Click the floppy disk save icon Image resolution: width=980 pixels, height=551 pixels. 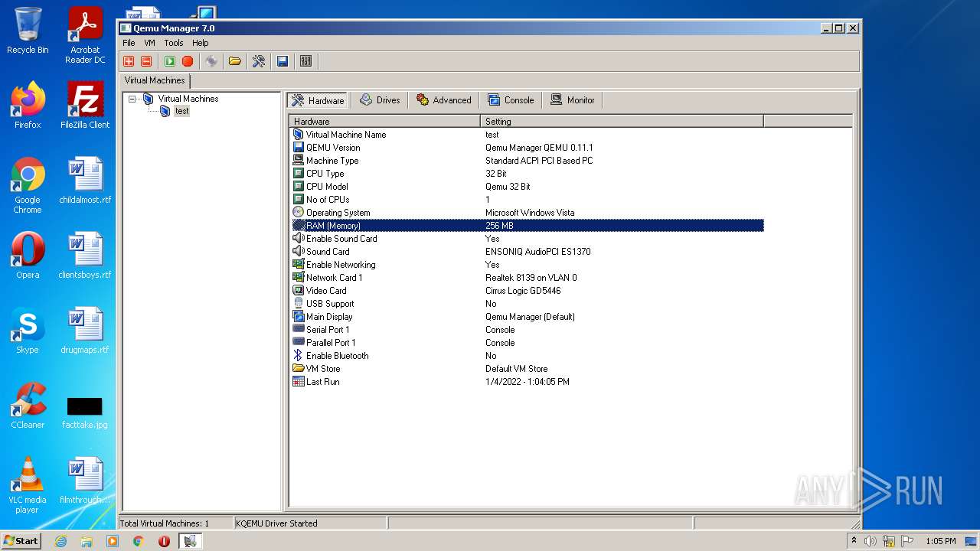283,61
